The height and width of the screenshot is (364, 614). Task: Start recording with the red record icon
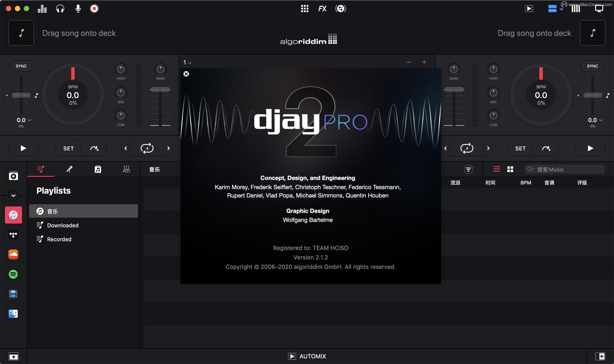(x=94, y=9)
